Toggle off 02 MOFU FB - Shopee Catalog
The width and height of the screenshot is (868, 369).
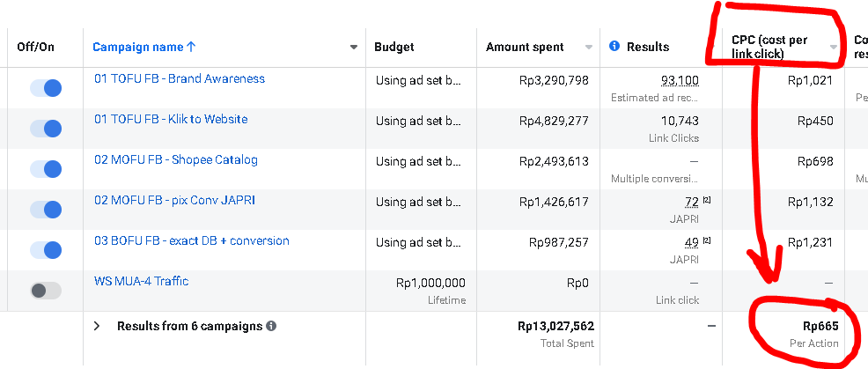click(46, 169)
